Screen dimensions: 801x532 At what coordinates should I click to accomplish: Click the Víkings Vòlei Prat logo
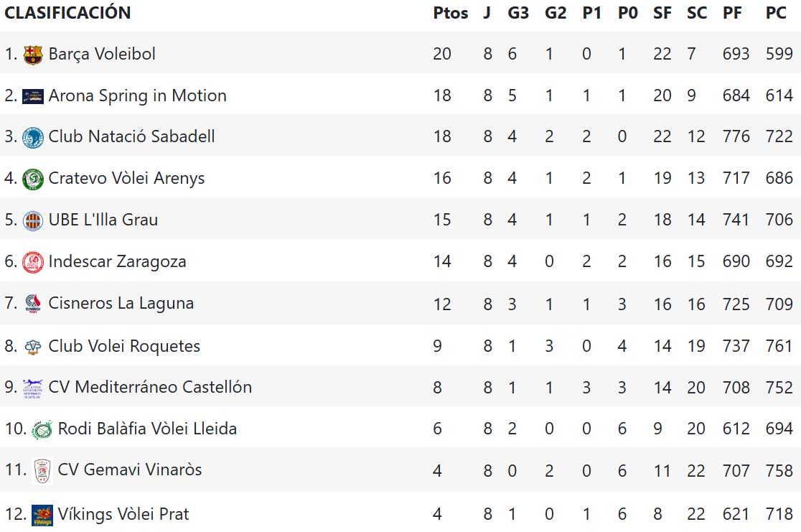point(42,515)
